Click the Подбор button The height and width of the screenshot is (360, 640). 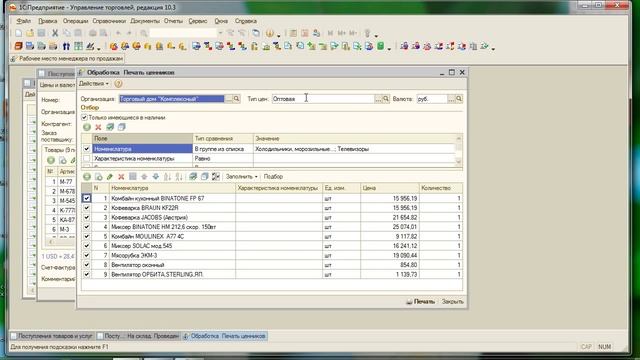click(x=273, y=176)
